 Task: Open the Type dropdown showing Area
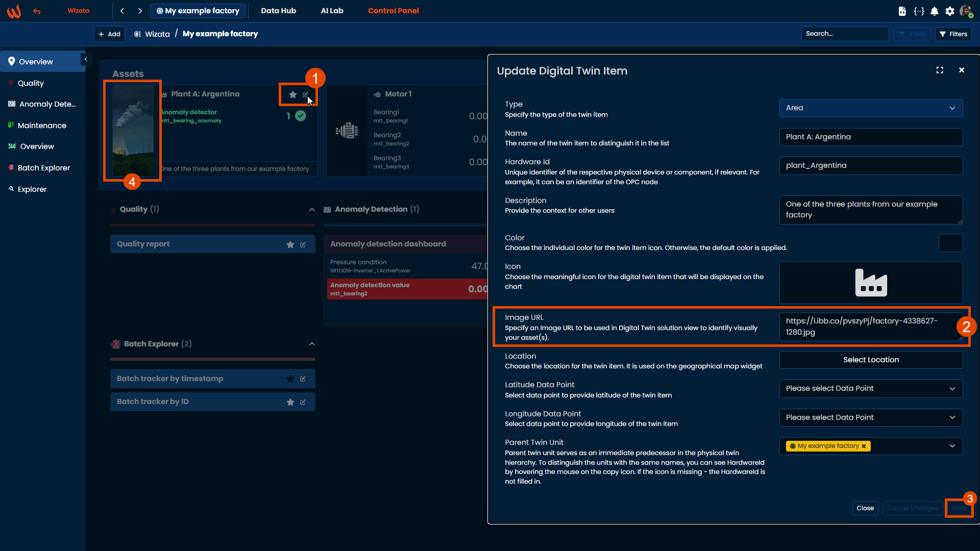(x=871, y=108)
